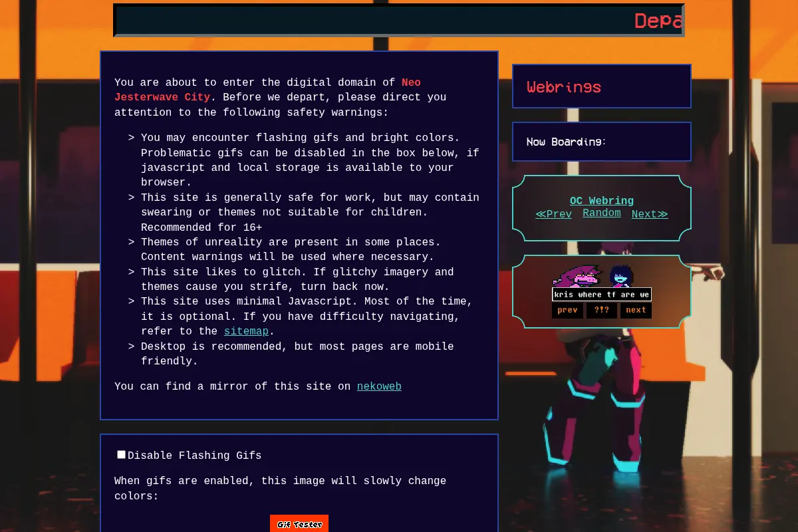Image resolution: width=798 pixels, height=532 pixels.
Task: Open the sitemap link
Action: coord(246,331)
